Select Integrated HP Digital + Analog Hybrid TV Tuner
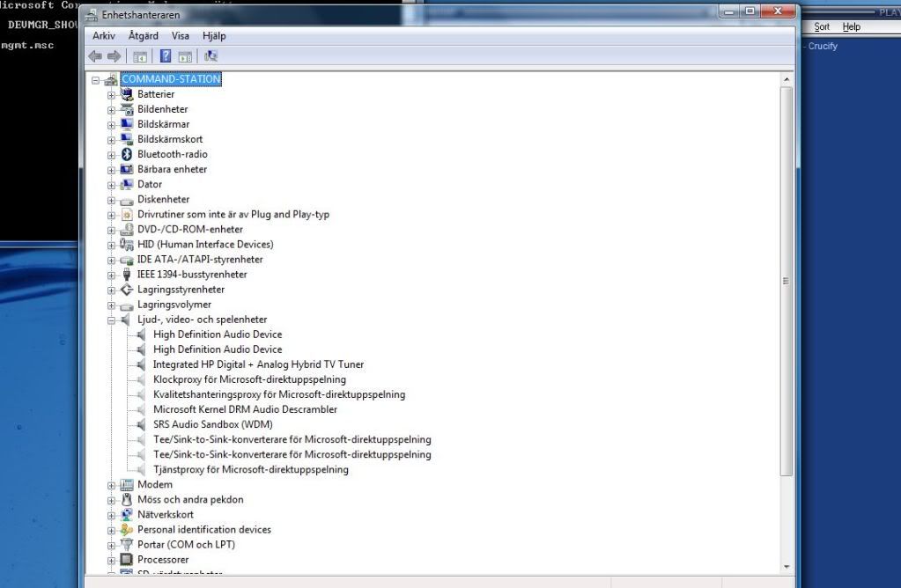This screenshot has height=588, width=901. point(259,364)
